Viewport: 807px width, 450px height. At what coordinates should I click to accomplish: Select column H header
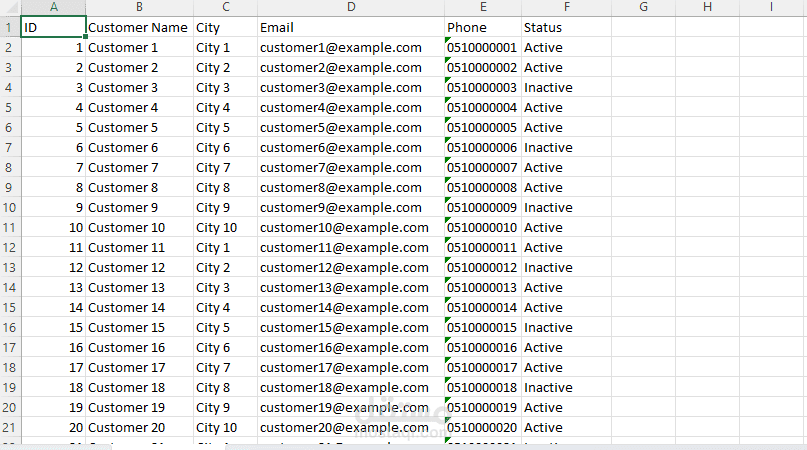click(x=707, y=7)
